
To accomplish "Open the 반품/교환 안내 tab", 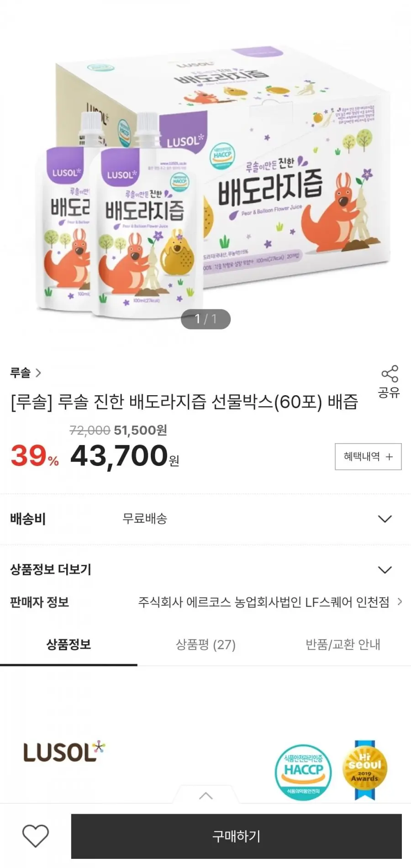I will coord(342,645).
